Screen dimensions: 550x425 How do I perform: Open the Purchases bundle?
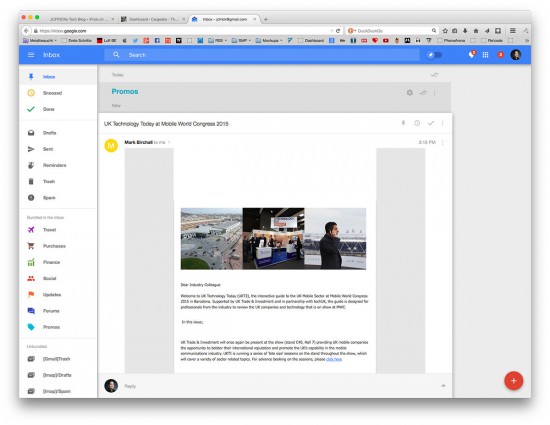(58, 246)
